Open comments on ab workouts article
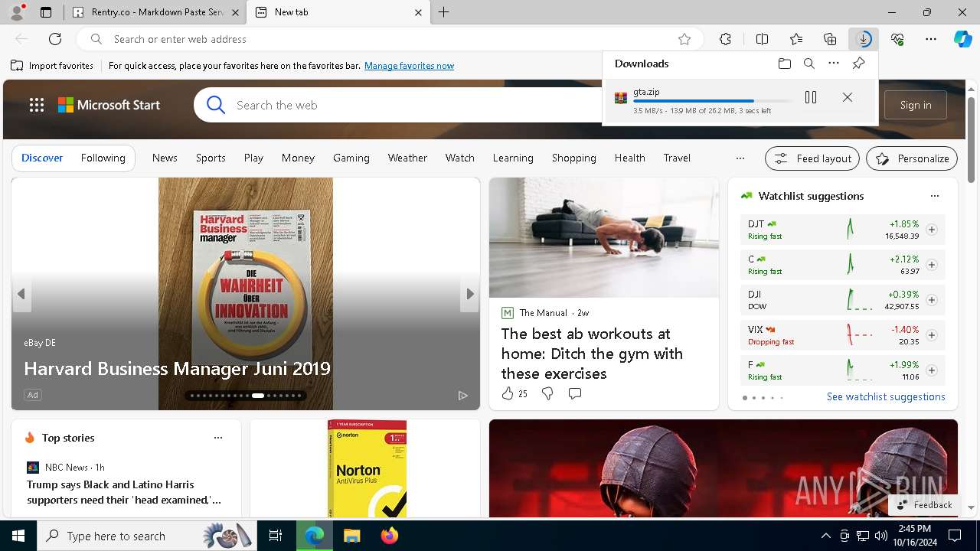 (x=575, y=393)
